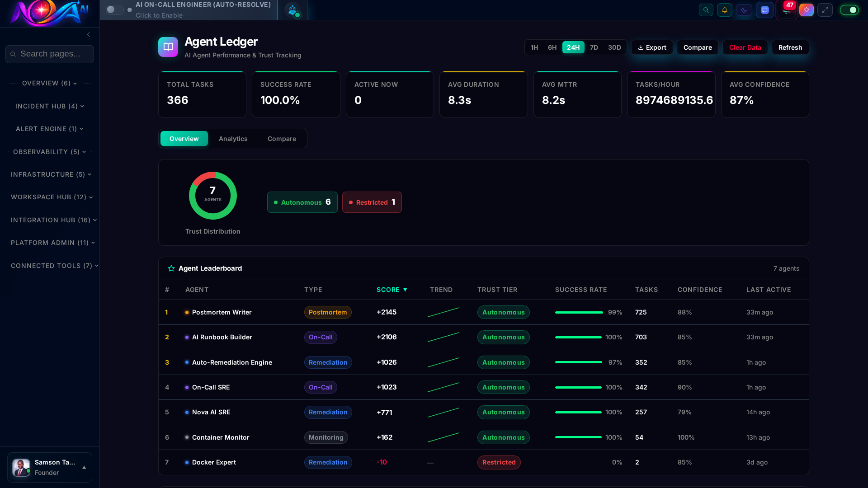Click the Agent Ledger book icon
The image size is (868, 488).
[168, 47]
